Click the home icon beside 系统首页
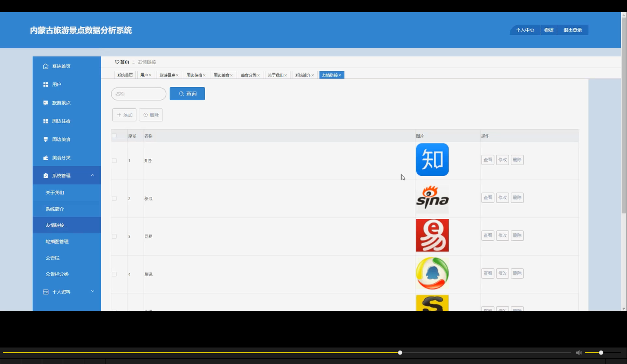The image size is (627, 364). [x=45, y=66]
